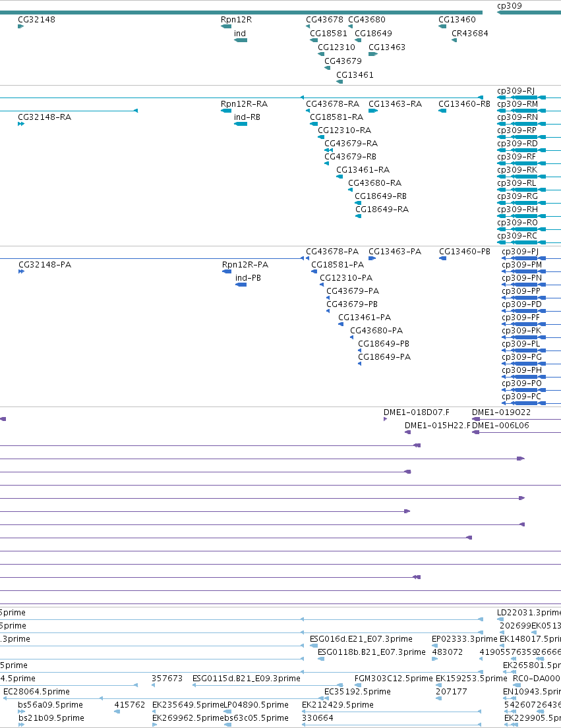The image size is (561, 728).
Task: Select clone DME1-019022
Action: [x=501, y=412]
